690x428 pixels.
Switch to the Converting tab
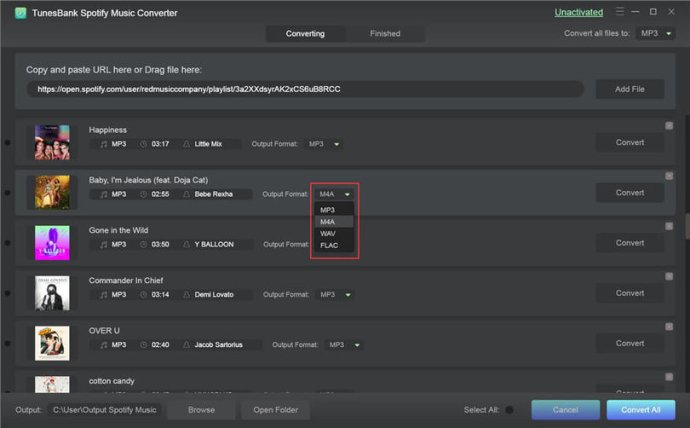point(305,33)
